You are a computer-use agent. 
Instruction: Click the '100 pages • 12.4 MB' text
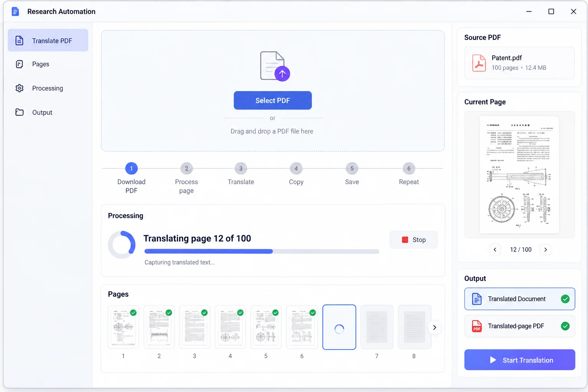519,68
